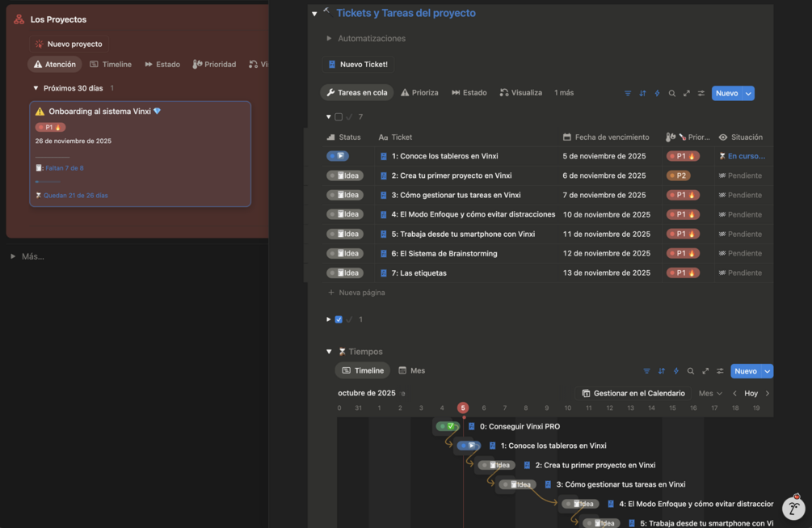The height and width of the screenshot is (528, 812).
Task: Click the warning icon on Onboarding card
Action: point(40,112)
